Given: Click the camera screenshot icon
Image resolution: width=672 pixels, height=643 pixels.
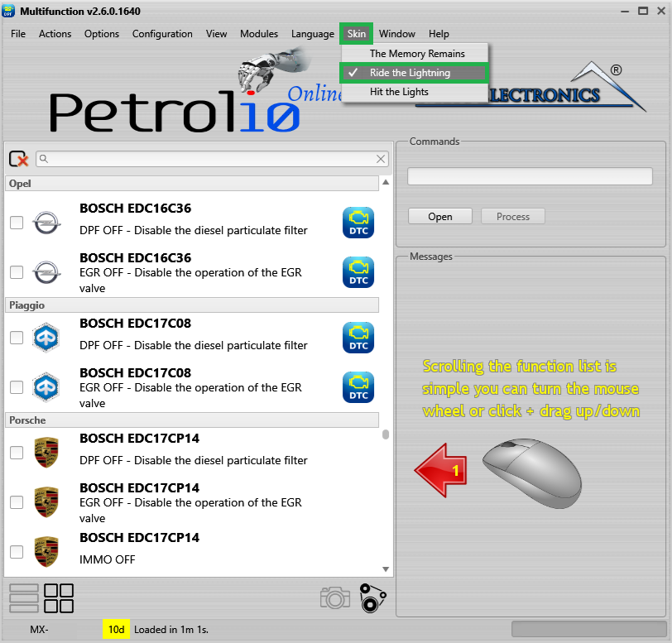Looking at the screenshot, I should [334, 597].
